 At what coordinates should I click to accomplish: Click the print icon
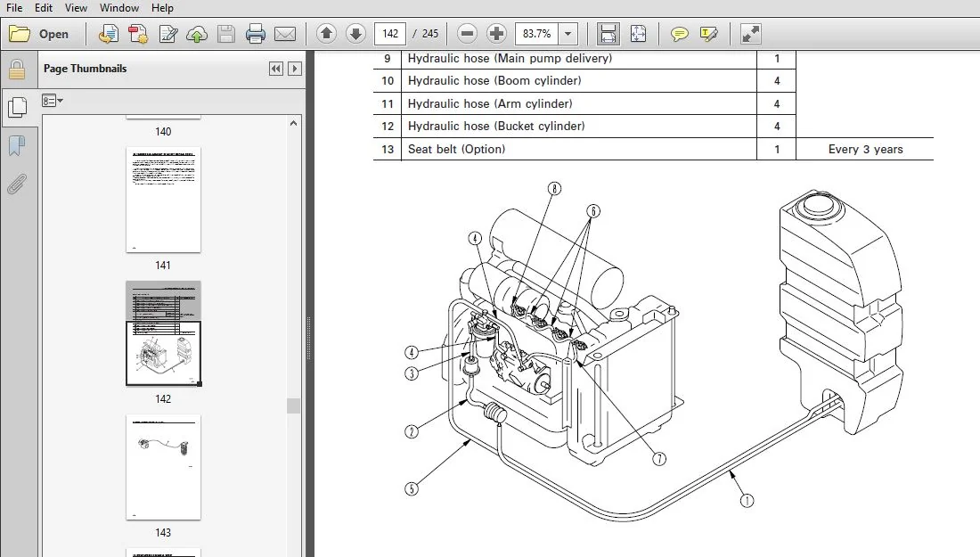255,34
